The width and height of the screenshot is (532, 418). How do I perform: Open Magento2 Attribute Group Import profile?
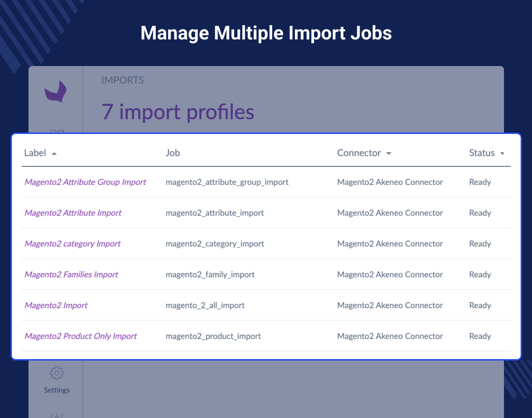(85, 182)
